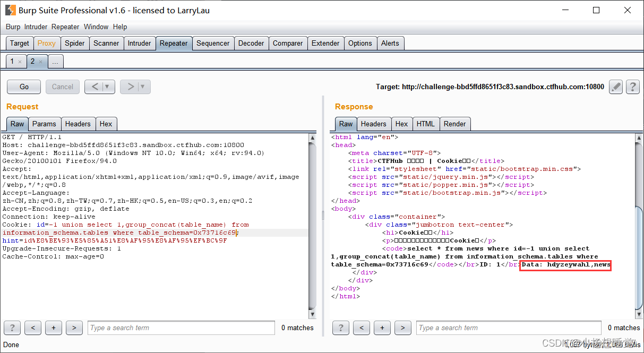This screenshot has width=644, height=353.
Task: Go to next match in request search
Action: click(74, 328)
